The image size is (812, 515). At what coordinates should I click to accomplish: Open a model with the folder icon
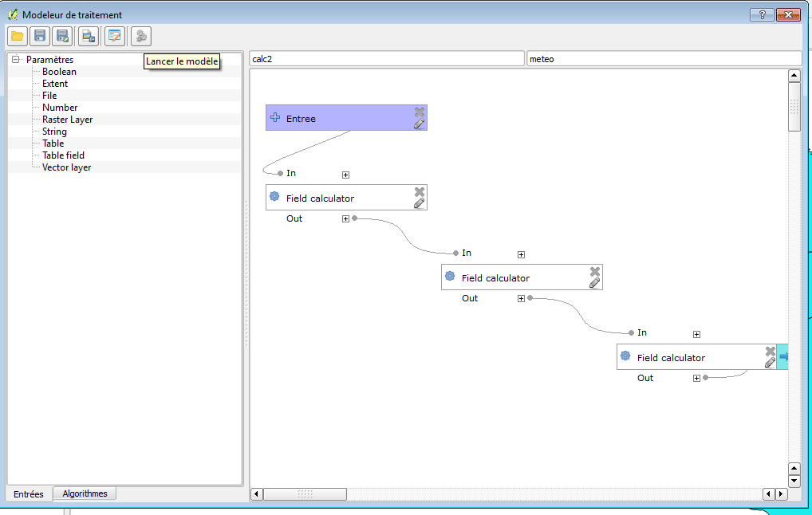point(17,36)
